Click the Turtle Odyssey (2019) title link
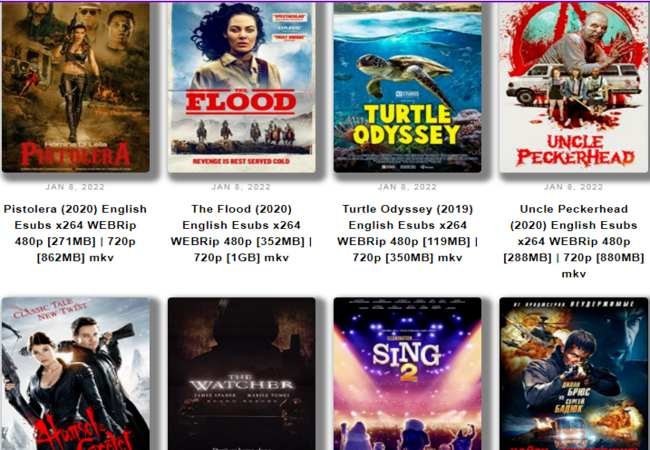 pos(407,233)
